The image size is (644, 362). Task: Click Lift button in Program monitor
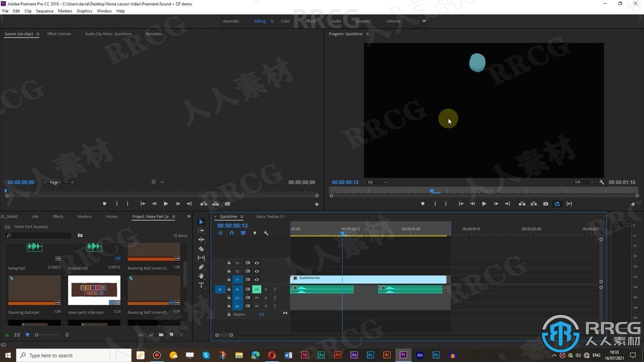tap(522, 204)
